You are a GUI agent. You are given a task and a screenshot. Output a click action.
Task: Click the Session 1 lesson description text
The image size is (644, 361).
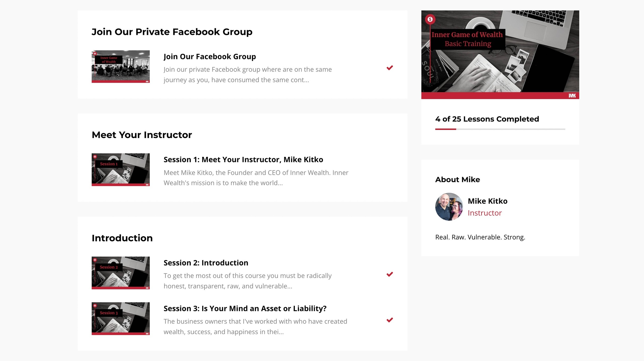pos(256,178)
